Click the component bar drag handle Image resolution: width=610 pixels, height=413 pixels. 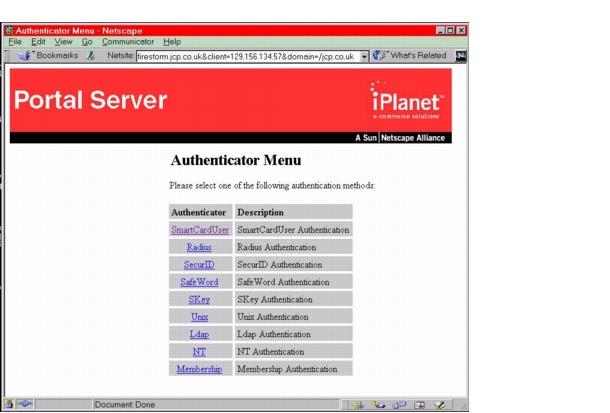pyautogui.click(x=345, y=405)
